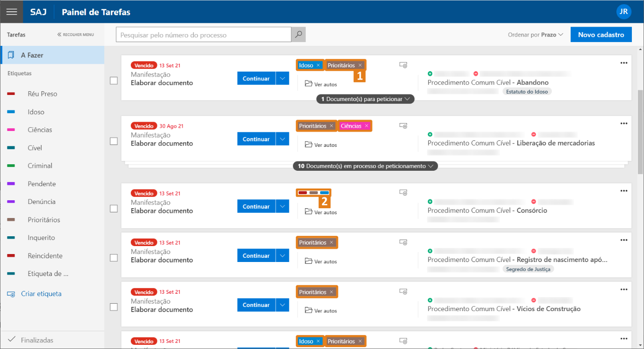Click the JR user avatar
This screenshot has width=644, height=349.
(x=623, y=12)
